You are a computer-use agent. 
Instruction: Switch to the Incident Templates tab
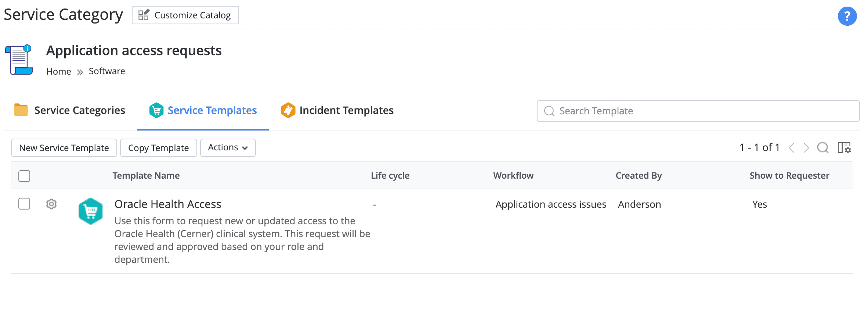click(337, 110)
